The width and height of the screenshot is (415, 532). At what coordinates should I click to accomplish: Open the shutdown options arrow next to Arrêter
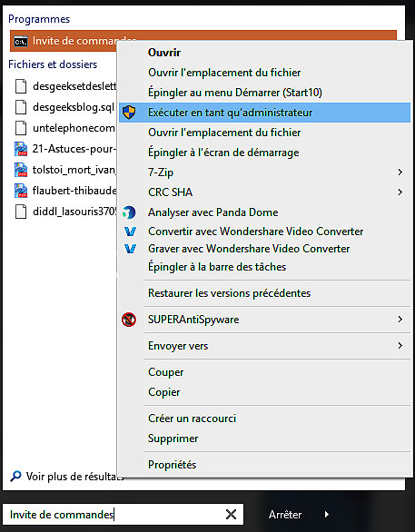tap(326, 515)
